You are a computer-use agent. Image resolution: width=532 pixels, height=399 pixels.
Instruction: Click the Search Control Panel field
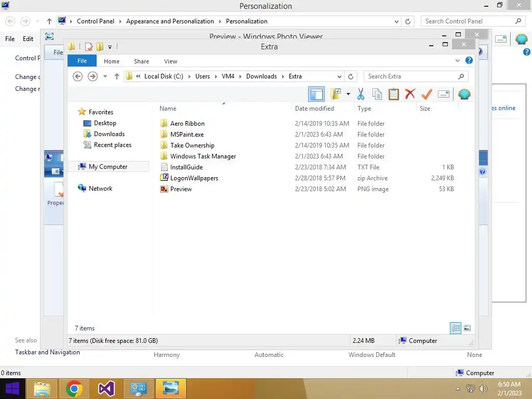coord(472,21)
